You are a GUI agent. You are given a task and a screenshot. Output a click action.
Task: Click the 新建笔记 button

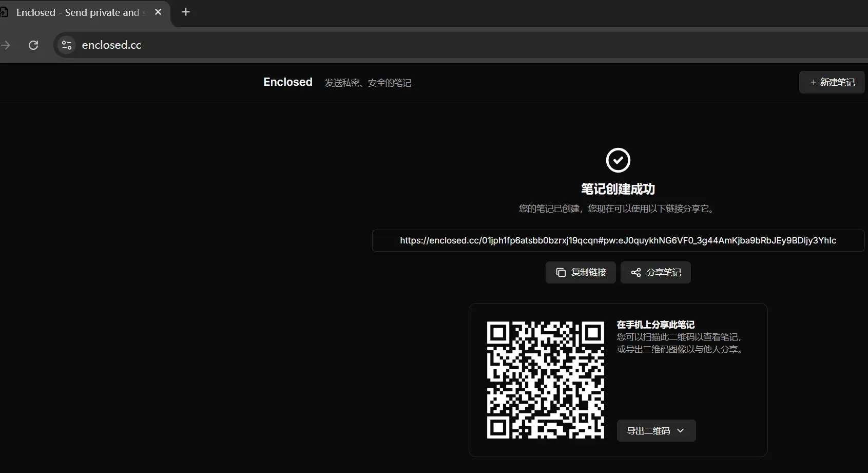[832, 82]
